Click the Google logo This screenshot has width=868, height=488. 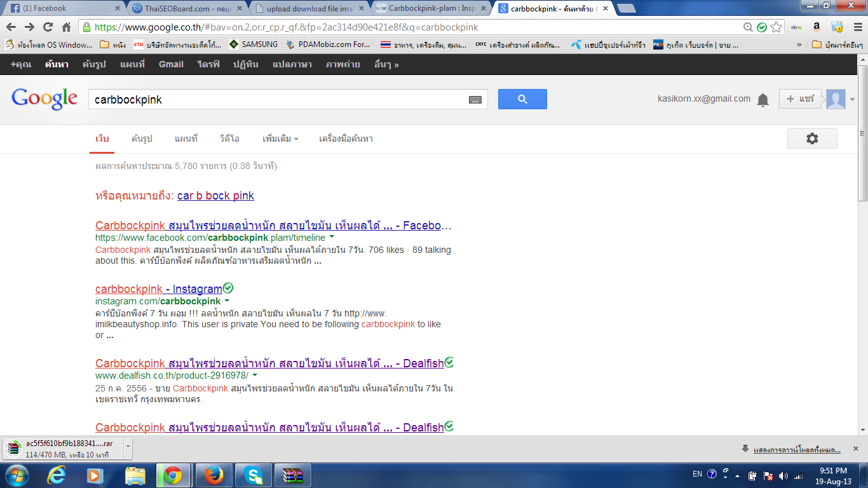(x=44, y=99)
